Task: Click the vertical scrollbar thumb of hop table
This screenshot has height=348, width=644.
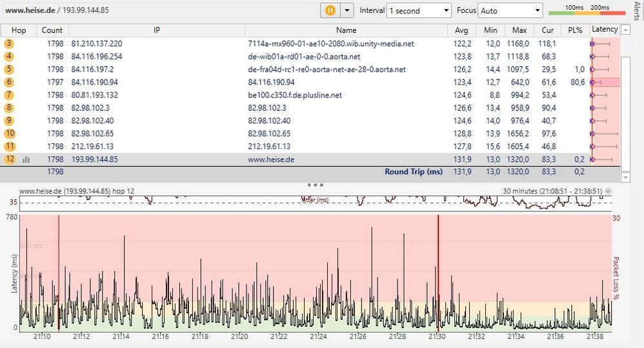Action: click(625, 114)
